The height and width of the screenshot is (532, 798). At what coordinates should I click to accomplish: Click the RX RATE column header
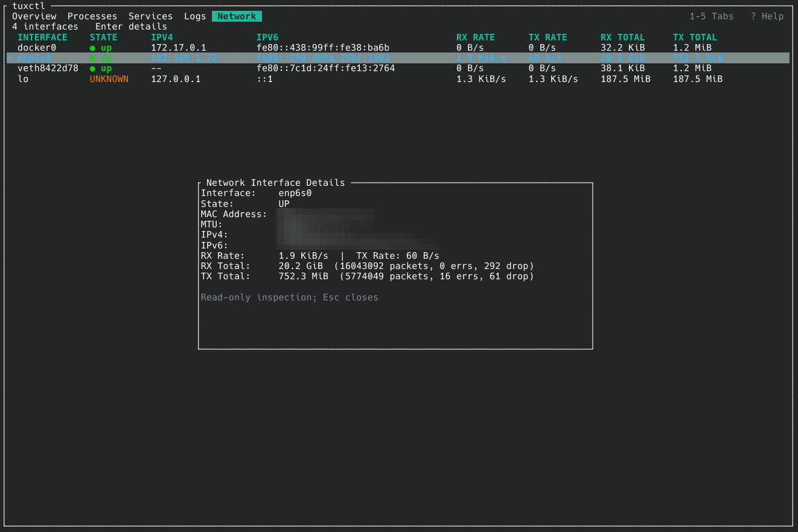476,37
